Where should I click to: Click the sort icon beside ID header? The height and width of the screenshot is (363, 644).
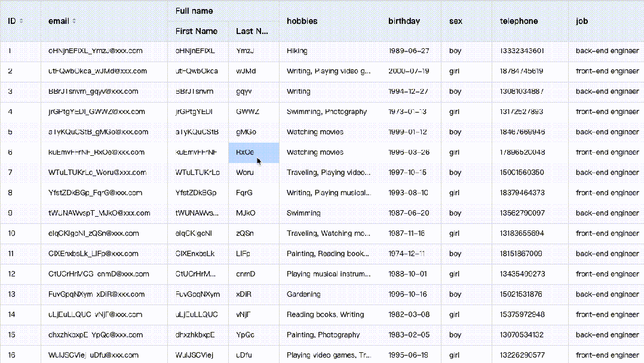[22, 21]
